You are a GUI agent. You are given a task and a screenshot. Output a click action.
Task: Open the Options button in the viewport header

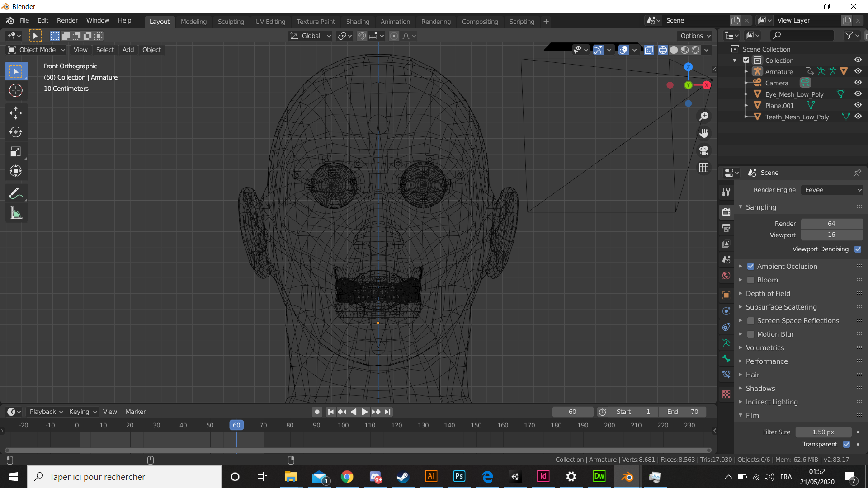point(695,36)
